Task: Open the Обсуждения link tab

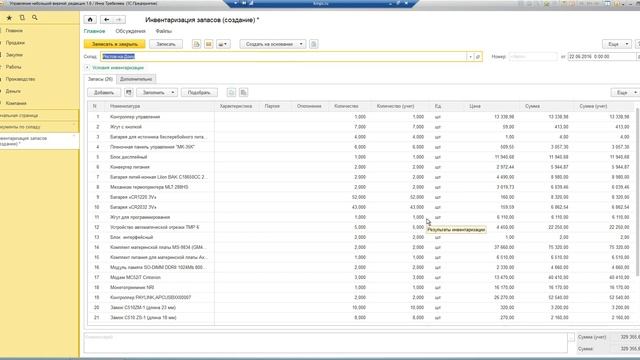Action: coord(130,31)
